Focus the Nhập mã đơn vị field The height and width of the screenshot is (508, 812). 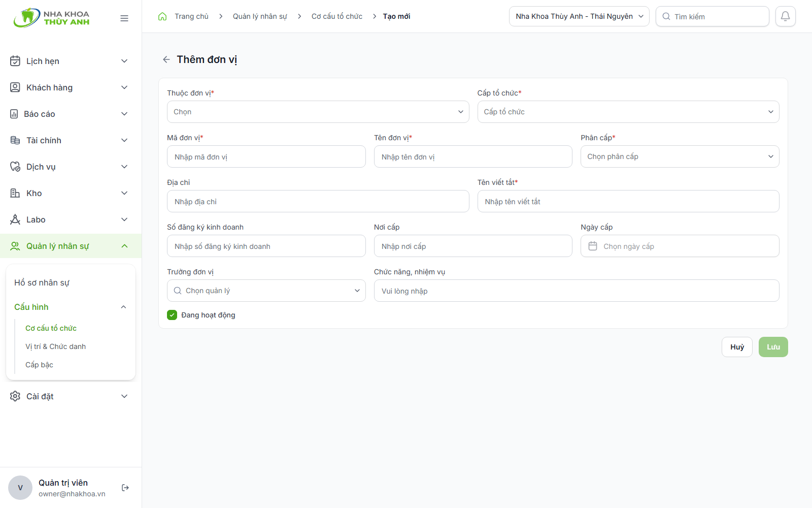click(x=266, y=156)
